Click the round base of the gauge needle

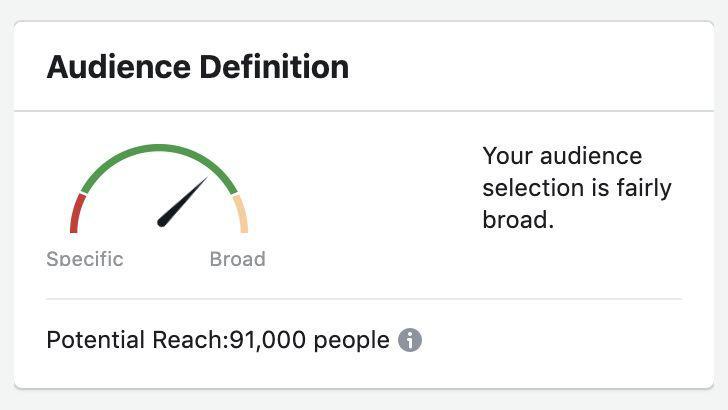[162, 222]
